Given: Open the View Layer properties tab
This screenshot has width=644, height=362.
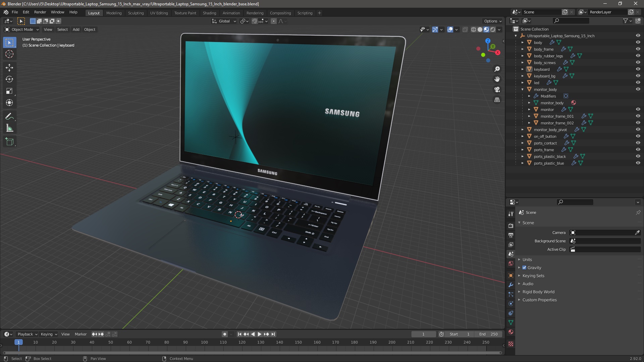Looking at the screenshot, I should pyautogui.click(x=511, y=245).
